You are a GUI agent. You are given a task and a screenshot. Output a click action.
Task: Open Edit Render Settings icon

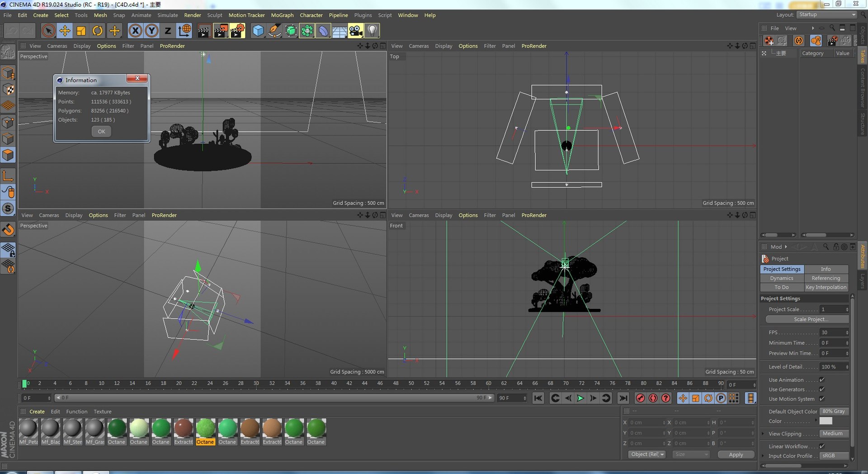(x=237, y=31)
